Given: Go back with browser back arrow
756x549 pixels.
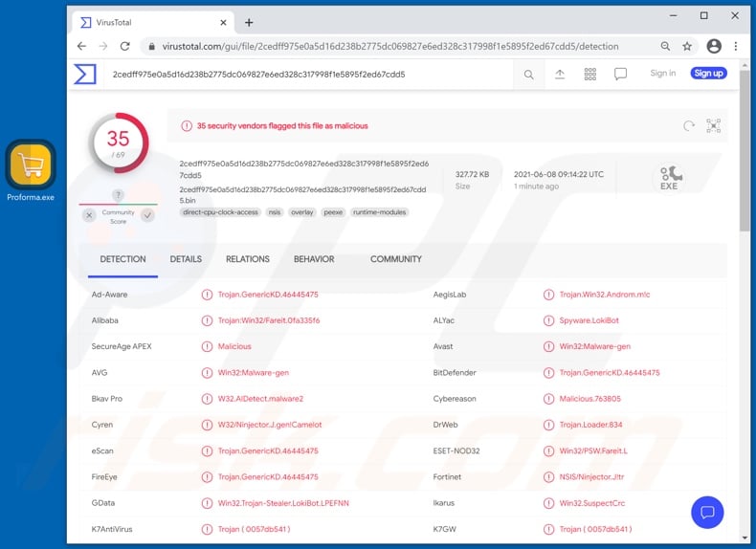Looking at the screenshot, I should [81, 46].
